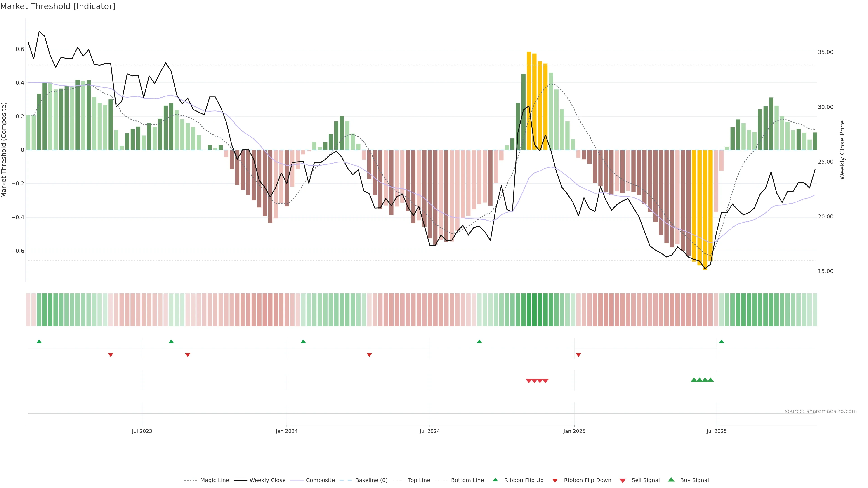Click the Weekly Close Price axis title
Viewport: 868px width, 488px height.
(842, 150)
